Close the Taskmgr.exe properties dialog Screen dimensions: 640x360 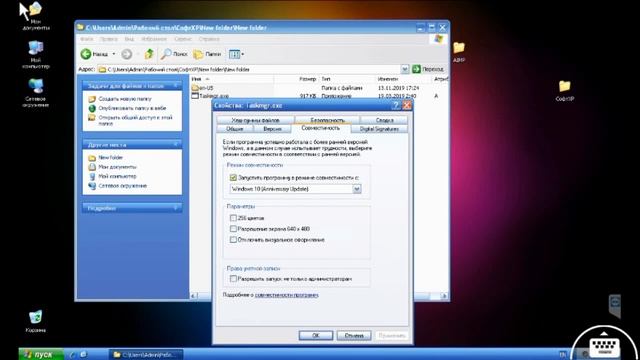tap(407, 105)
